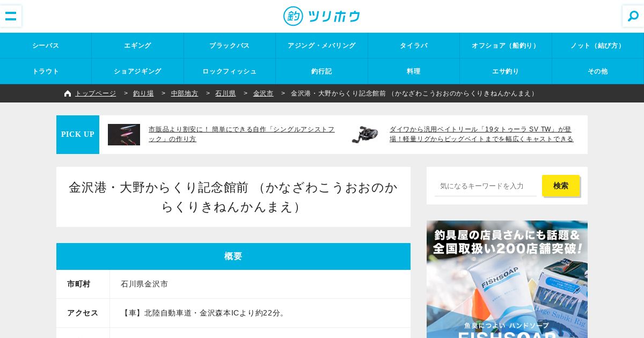Open the 料理 category

pos(414,71)
